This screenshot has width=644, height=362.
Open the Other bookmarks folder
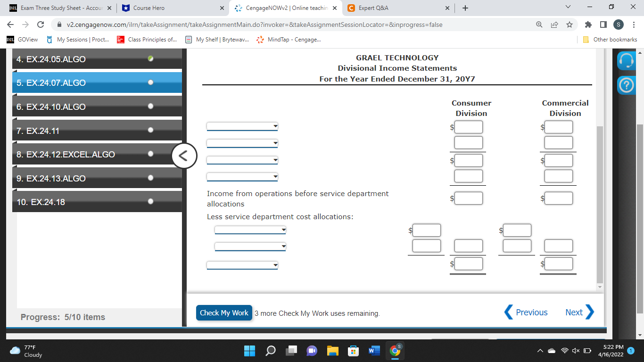click(x=610, y=40)
